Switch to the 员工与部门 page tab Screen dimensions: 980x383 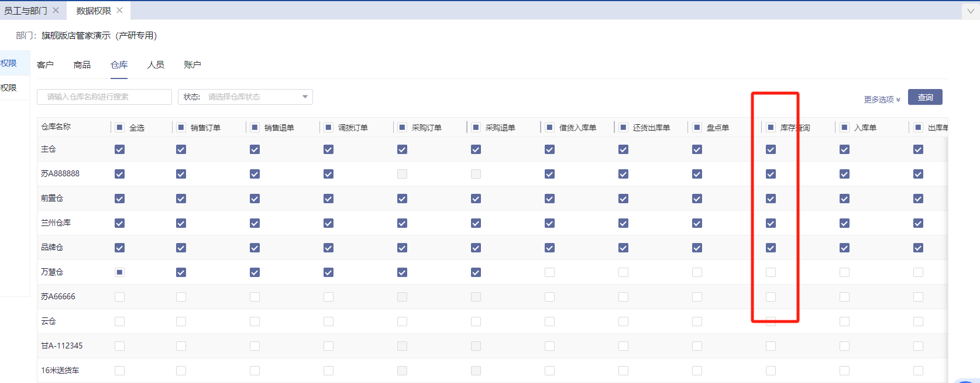pos(26,11)
